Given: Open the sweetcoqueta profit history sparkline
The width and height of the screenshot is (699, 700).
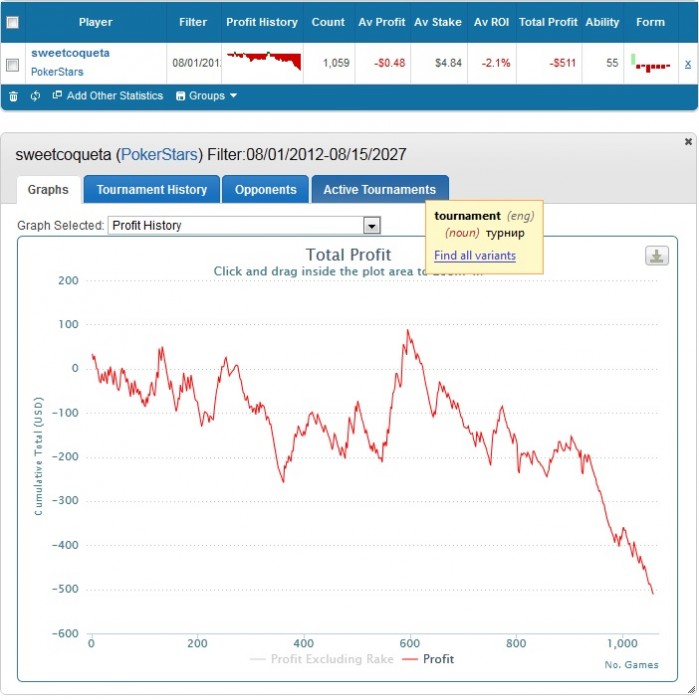Looking at the screenshot, I should coord(263,60).
